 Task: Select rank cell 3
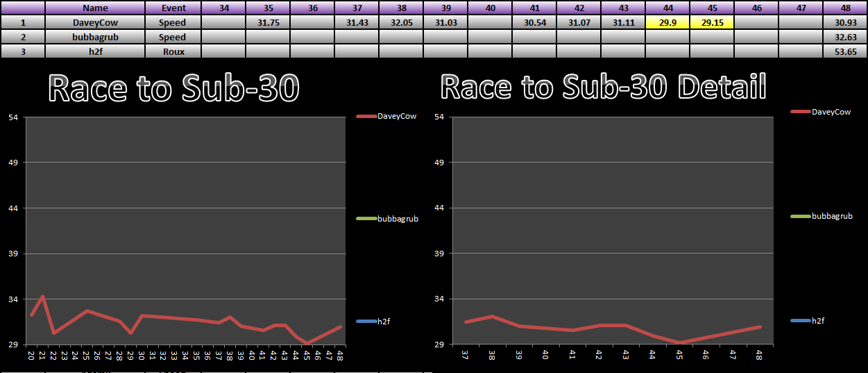point(23,51)
